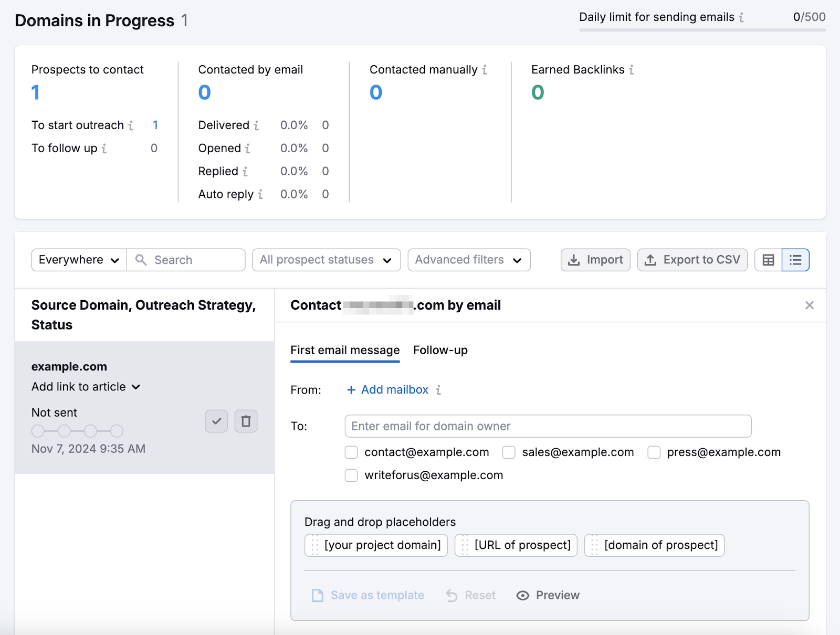840x635 pixels.
Task: Click the magnifier search icon
Action: 141,260
